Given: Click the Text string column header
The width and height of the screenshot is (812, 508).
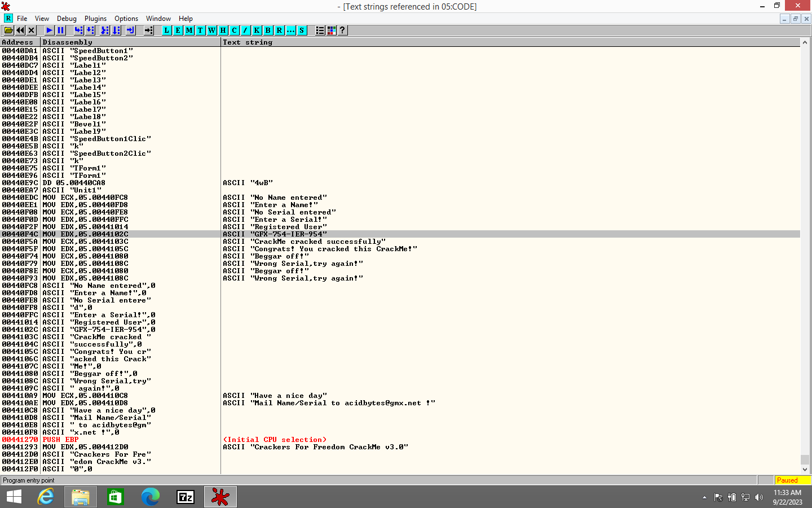Looking at the screenshot, I should click(510, 42).
